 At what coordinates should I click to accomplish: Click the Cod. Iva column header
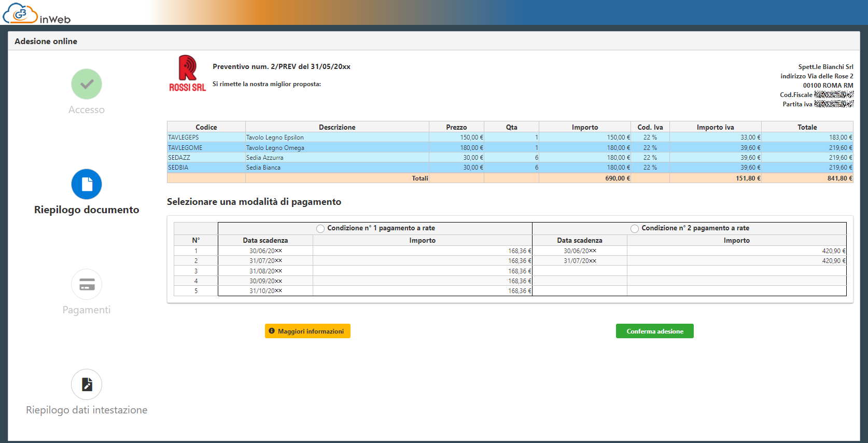tap(650, 127)
